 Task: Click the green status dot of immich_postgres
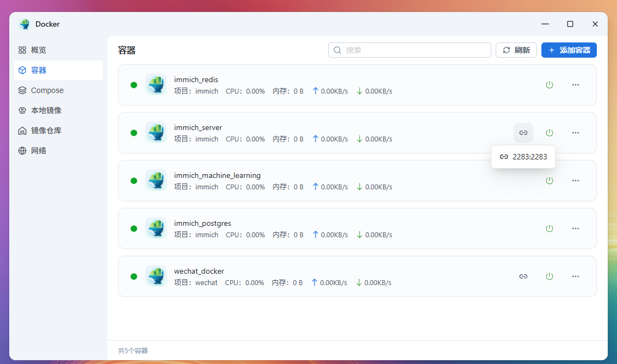134,229
